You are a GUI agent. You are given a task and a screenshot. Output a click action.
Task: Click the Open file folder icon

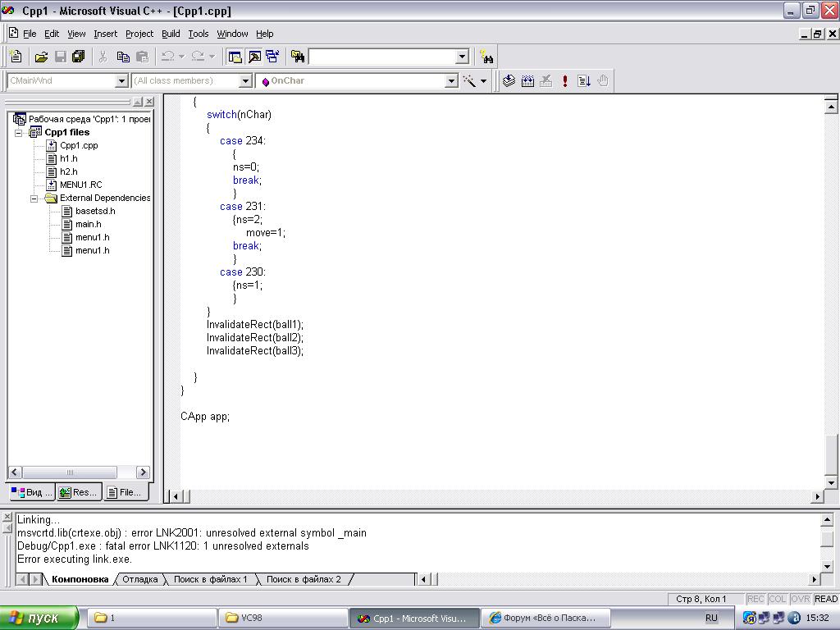coord(41,57)
